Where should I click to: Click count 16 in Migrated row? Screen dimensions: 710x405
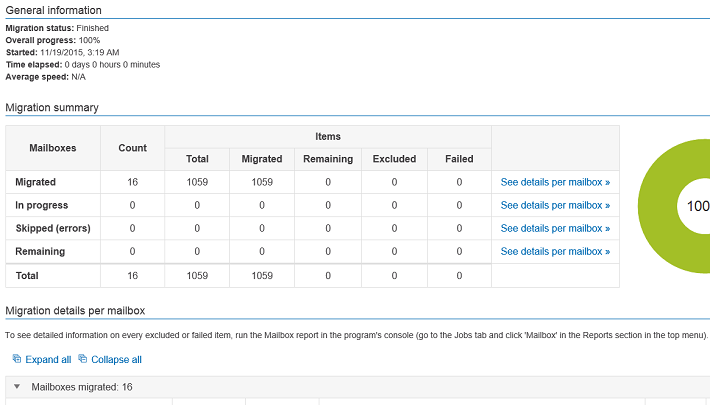(132, 182)
